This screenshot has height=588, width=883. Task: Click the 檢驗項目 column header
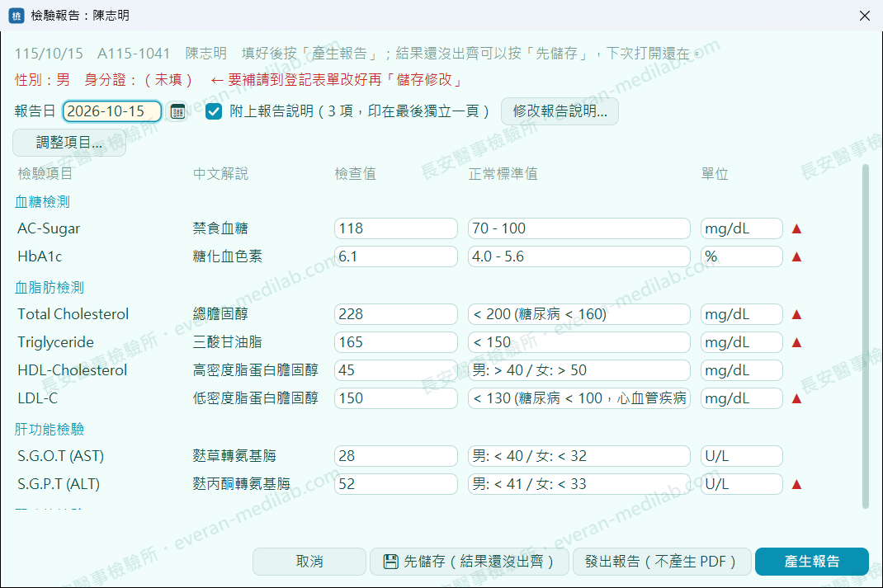[x=45, y=173]
